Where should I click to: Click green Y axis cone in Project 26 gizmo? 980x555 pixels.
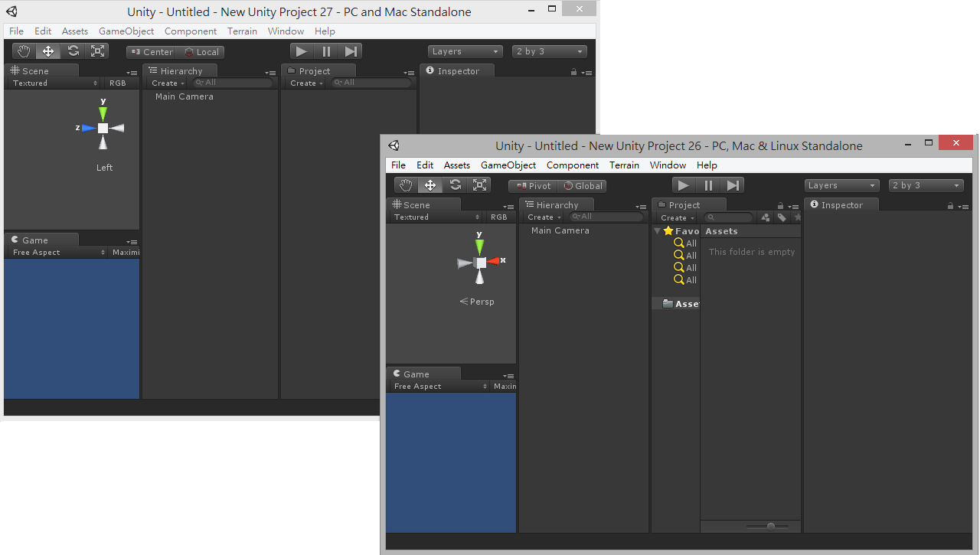click(480, 247)
